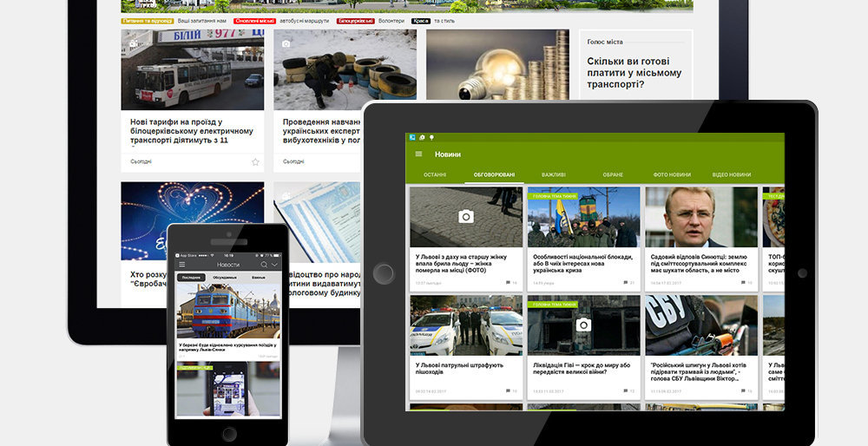Select the Последнее segment on the phone
This screenshot has width=868, height=446.
click(191, 278)
